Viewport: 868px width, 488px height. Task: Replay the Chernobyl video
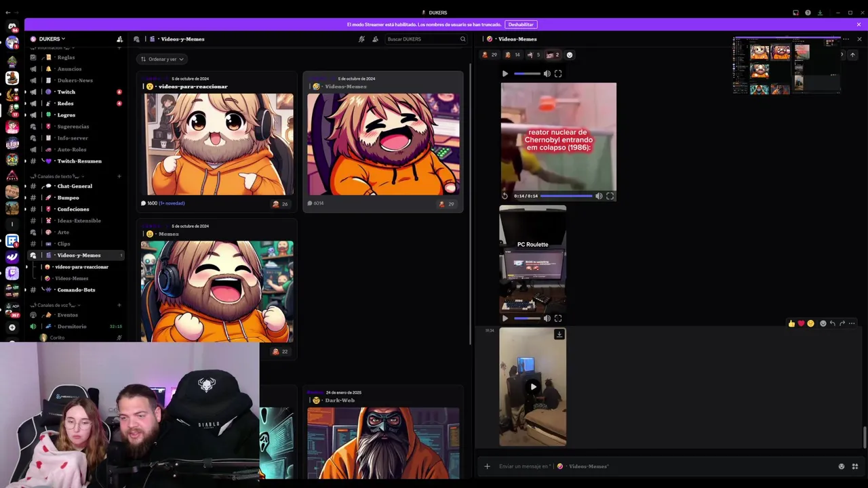point(505,196)
